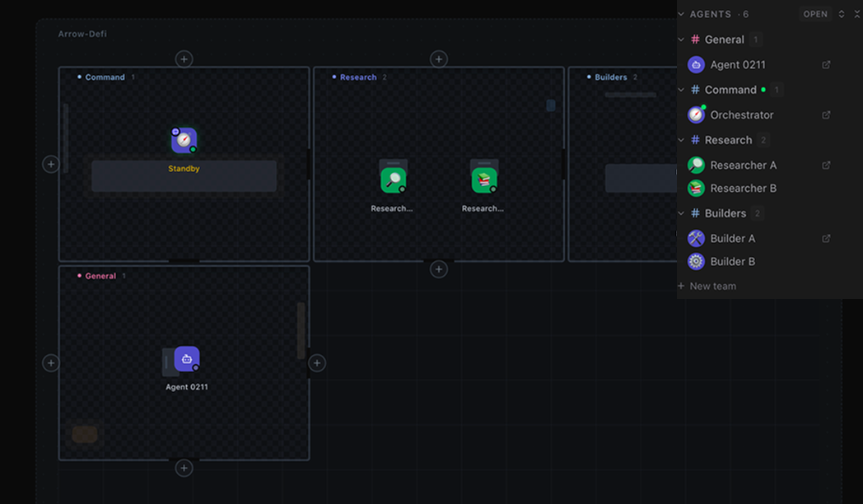Click the Orchestrator avatar in the sidebar
This screenshot has width=863, height=504.
coord(696,115)
